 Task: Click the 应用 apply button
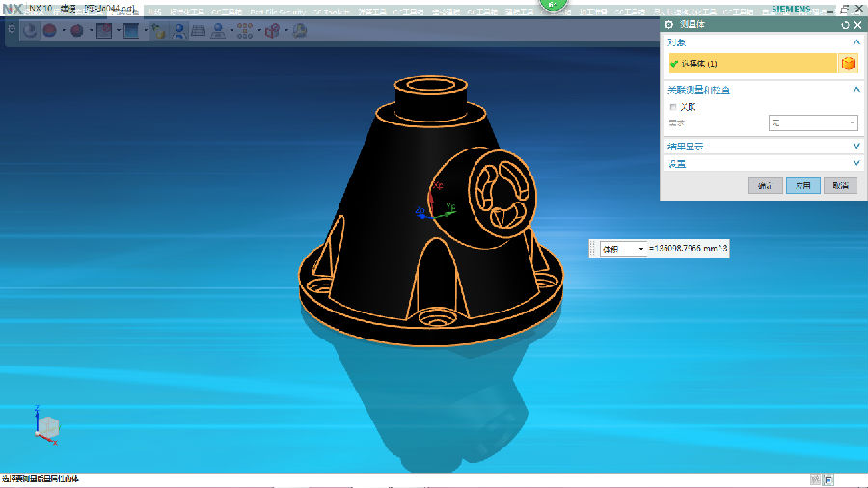(x=802, y=185)
